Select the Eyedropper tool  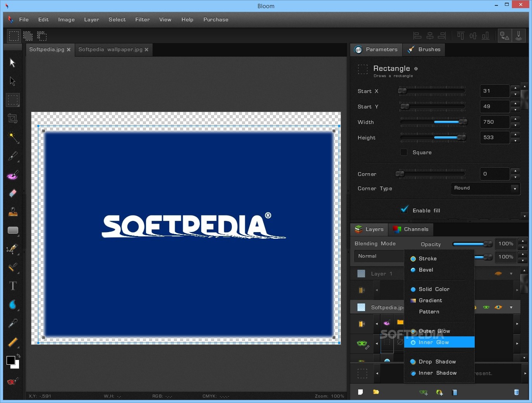(12, 323)
